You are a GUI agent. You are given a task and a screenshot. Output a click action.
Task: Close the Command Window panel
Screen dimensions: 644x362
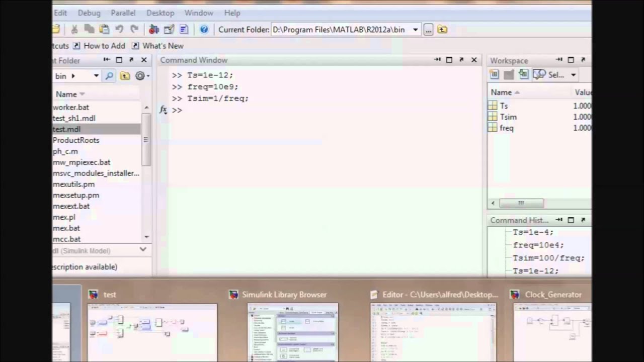[474, 60]
